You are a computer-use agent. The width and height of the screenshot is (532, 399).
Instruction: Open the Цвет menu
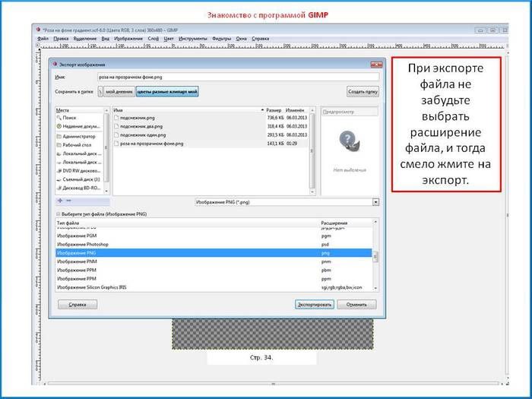[169, 39]
